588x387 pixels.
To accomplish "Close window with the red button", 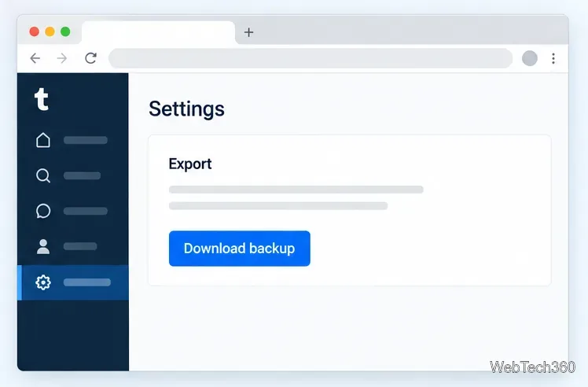I will click(x=34, y=31).
